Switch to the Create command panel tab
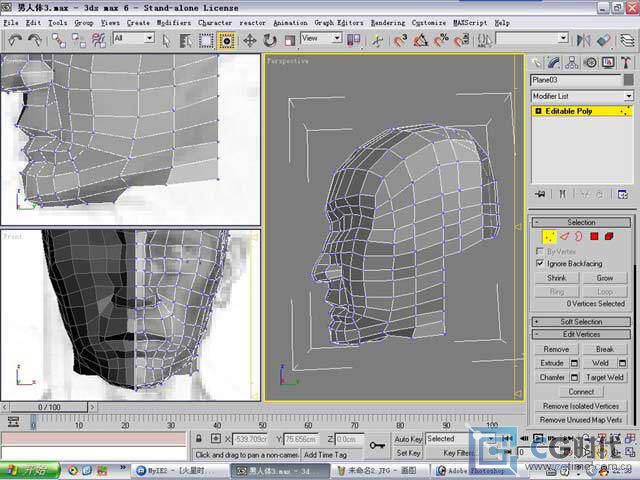Screen dimensions: 640x480 click(x=536, y=62)
